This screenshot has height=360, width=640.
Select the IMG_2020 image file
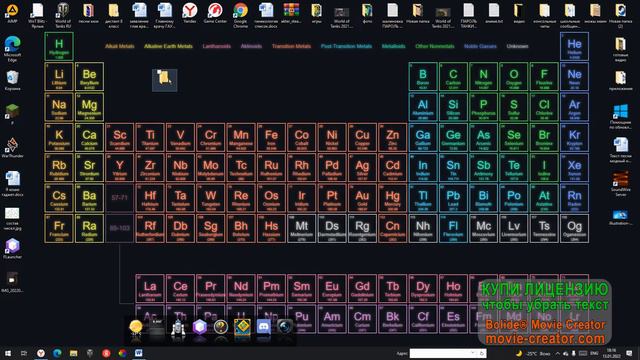[12, 282]
